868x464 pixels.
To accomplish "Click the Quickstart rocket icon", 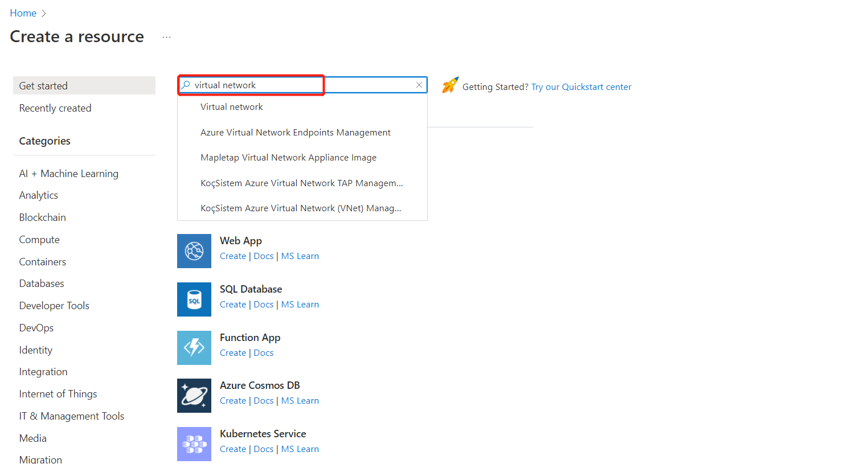I will pos(450,85).
